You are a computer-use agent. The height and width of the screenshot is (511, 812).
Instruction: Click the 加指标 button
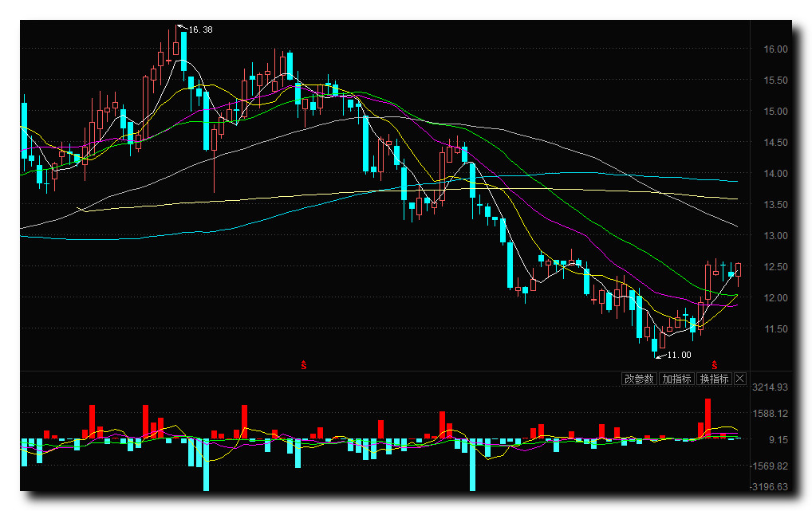pos(677,379)
